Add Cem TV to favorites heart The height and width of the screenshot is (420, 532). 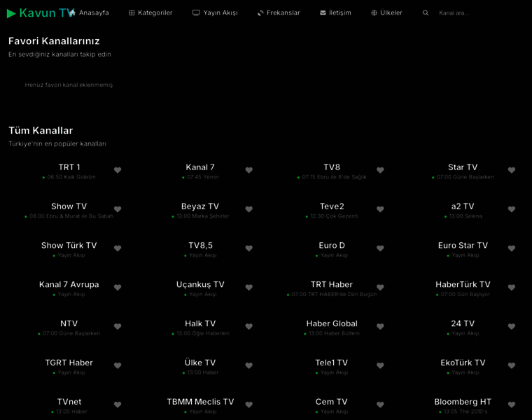(380, 405)
